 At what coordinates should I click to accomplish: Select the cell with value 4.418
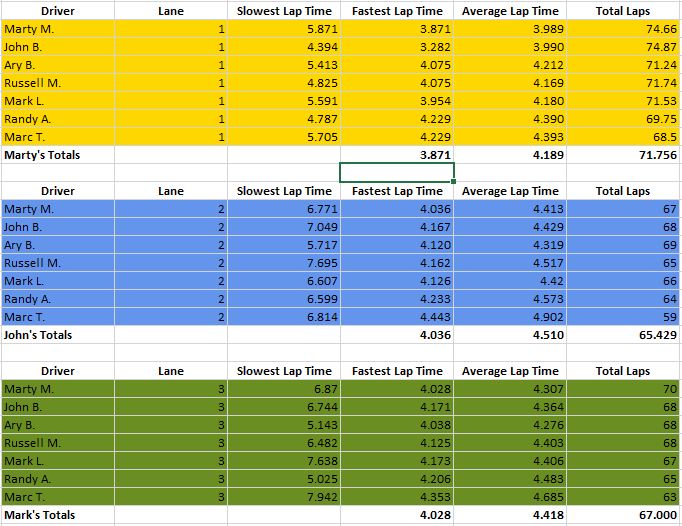[x=510, y=515]
